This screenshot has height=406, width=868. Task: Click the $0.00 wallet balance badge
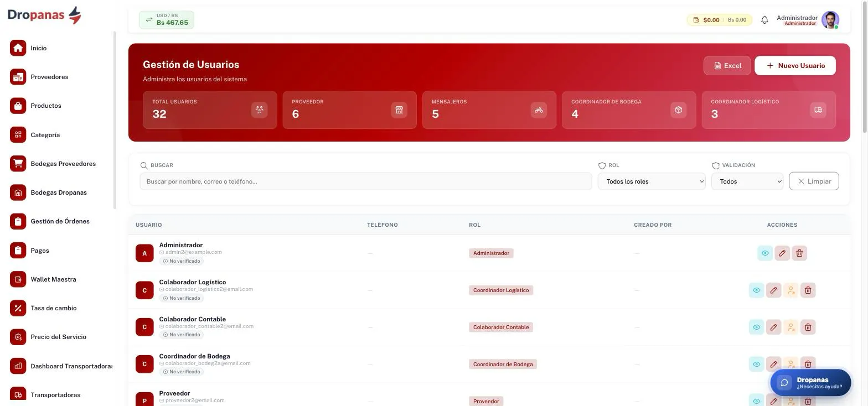click(x=719, y=20)
